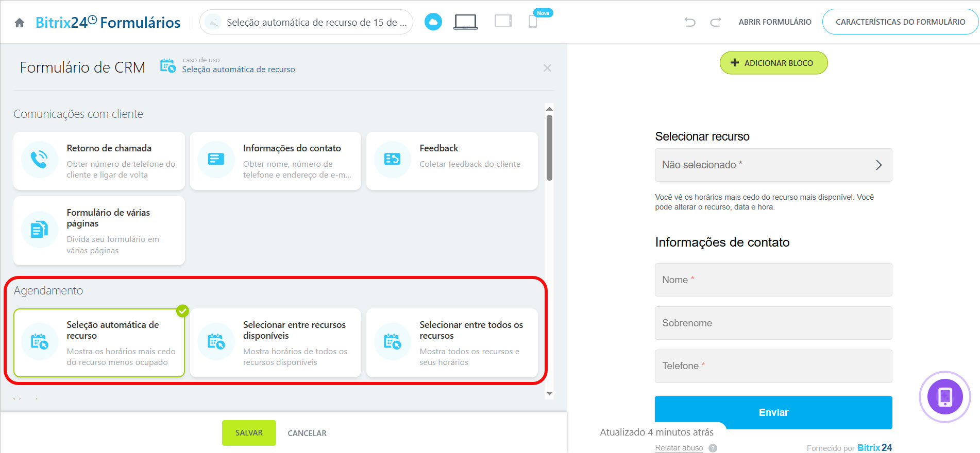Switch to tablet preview
Viewport: 980px width, 453px height.
pyautogui.click(x=503, y=21)
